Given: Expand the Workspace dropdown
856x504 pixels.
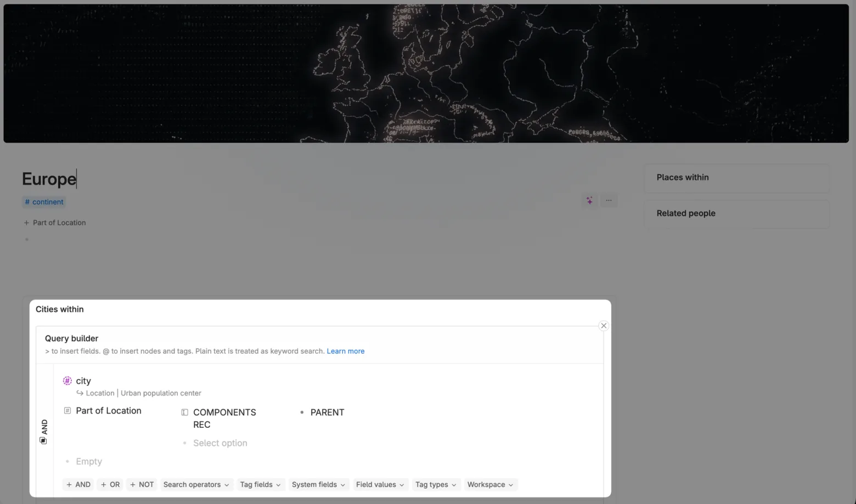Looking at the screenshot, I should pyautogui.click(x=491, y=485).
